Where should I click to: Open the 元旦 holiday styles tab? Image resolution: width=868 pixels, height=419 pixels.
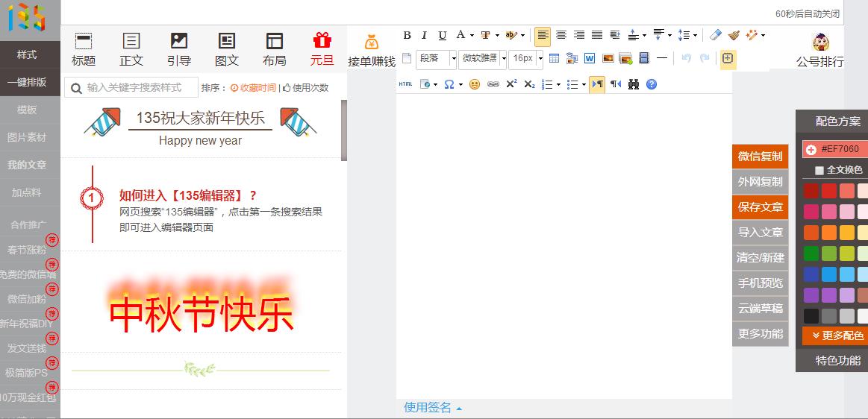tap(322, 50)
